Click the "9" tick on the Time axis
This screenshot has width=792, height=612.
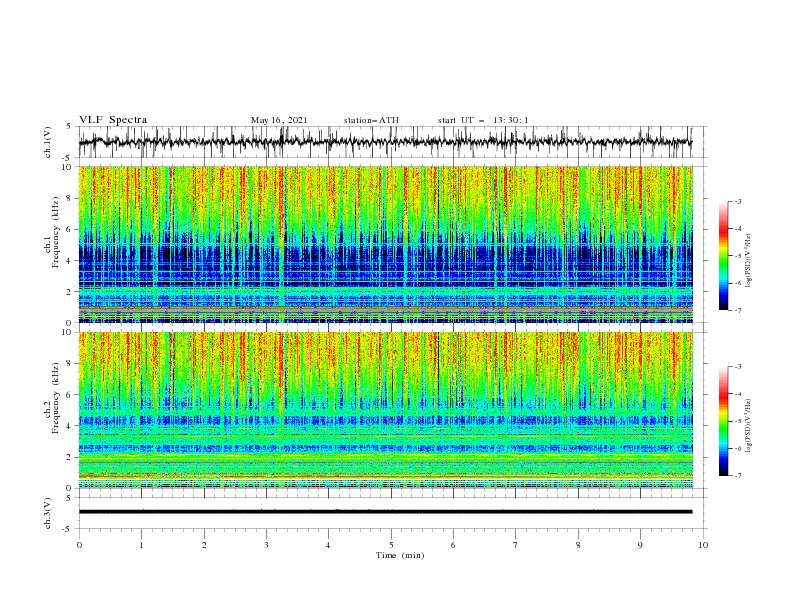pyautogui.click(x=640, y=545)
